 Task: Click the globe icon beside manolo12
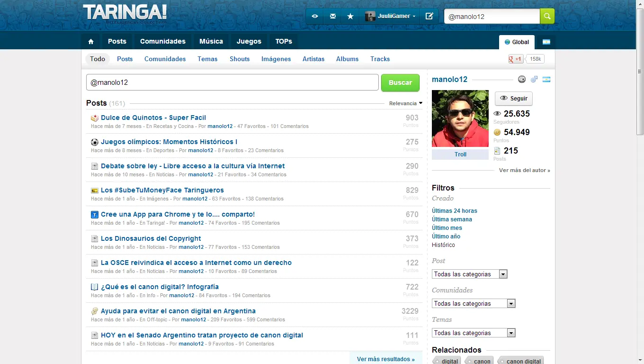tap(522, 79)
